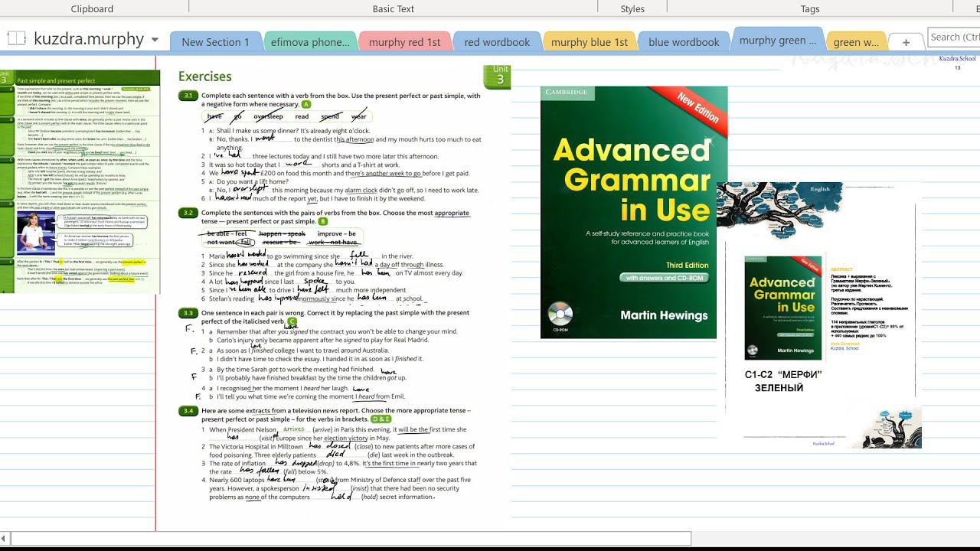Open the efimova phone... section tab
This screenshot has height=551, width=980.
(309, 42)
